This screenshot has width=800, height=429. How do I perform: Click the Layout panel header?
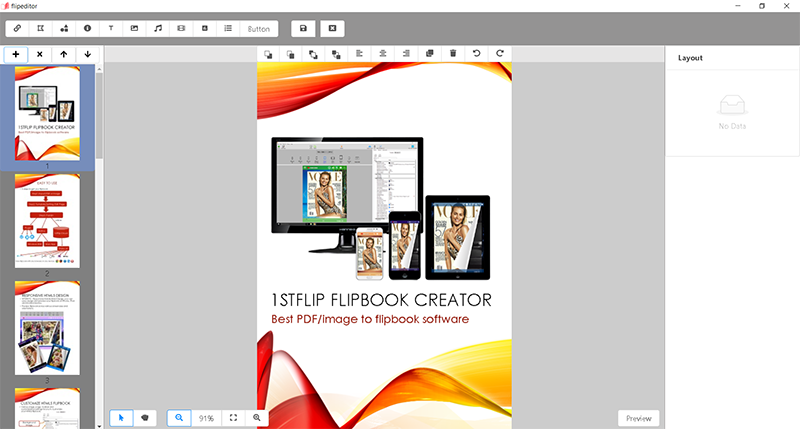tap(690, 58)
